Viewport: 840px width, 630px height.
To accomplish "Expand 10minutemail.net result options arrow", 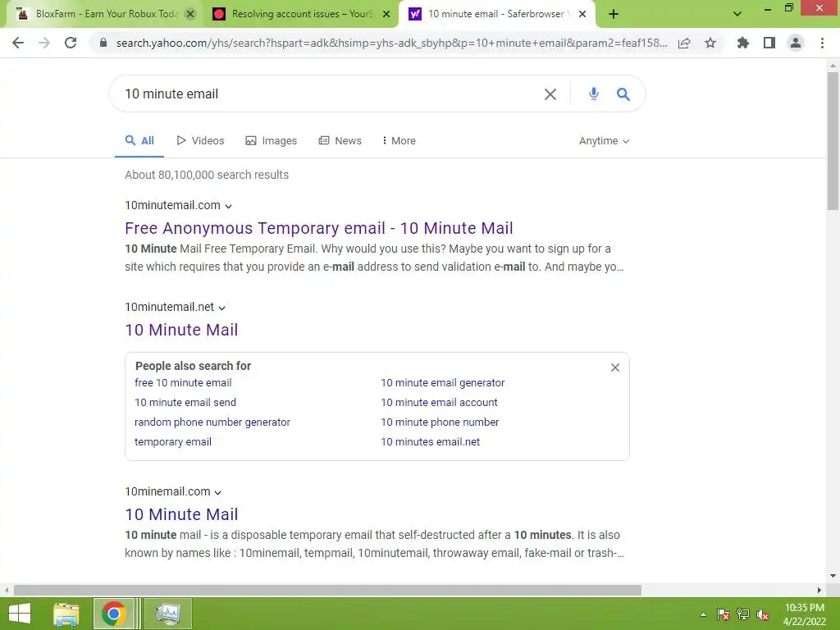I will (x=221, y=308).
